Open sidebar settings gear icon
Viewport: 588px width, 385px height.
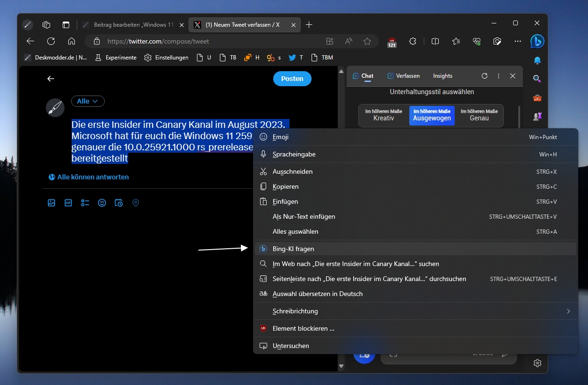point(537,363)
